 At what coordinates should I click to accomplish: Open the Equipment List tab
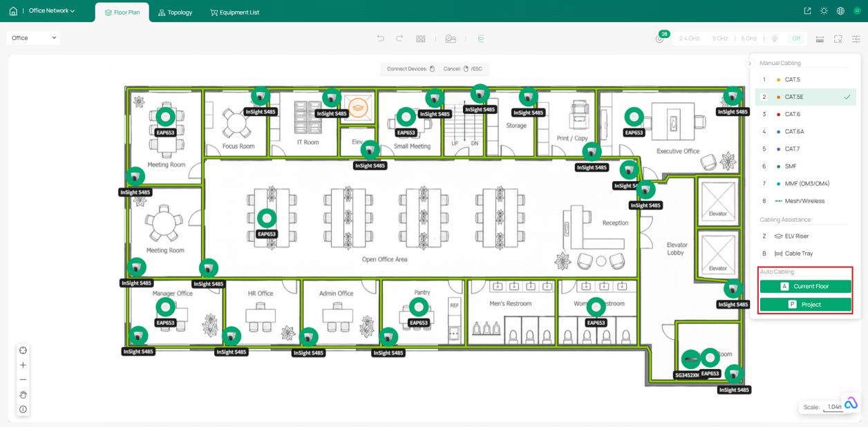[235, 12]
